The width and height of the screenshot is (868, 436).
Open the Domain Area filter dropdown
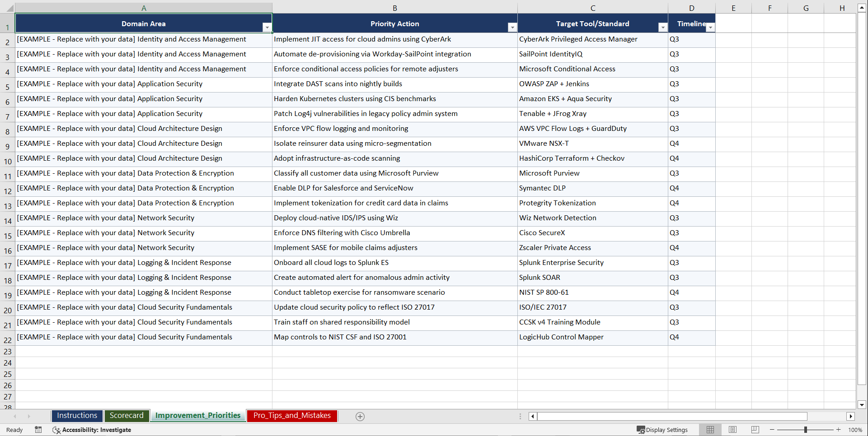pyautogui.click(x=267, y=28)
